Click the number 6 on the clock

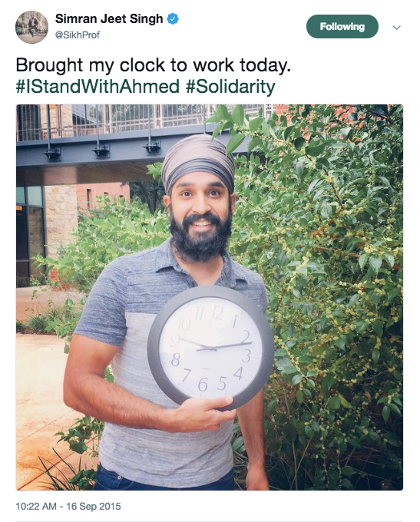click(203, 385)
